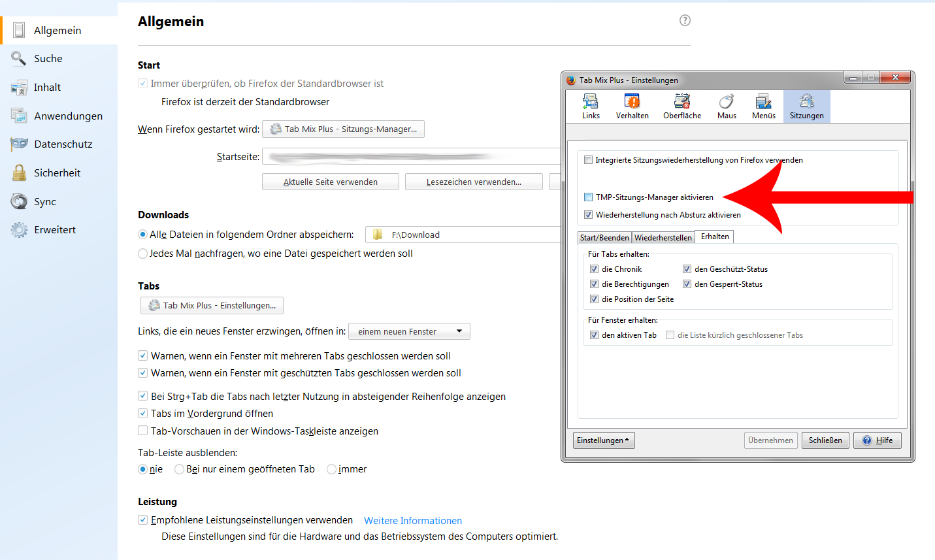This screenshot has width=935, height=560.
Task: Select nie for Tab-Leiste ausblenden
Action: [x=142, y=469]
